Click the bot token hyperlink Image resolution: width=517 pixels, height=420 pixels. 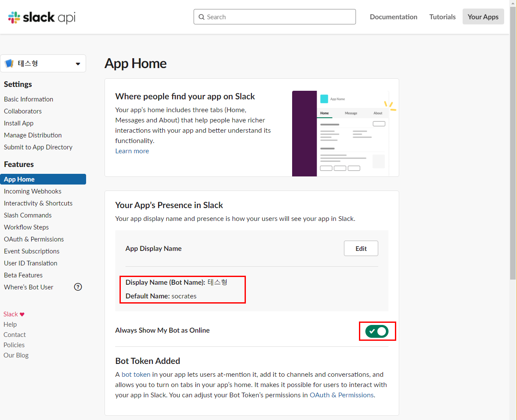(136, 375)
